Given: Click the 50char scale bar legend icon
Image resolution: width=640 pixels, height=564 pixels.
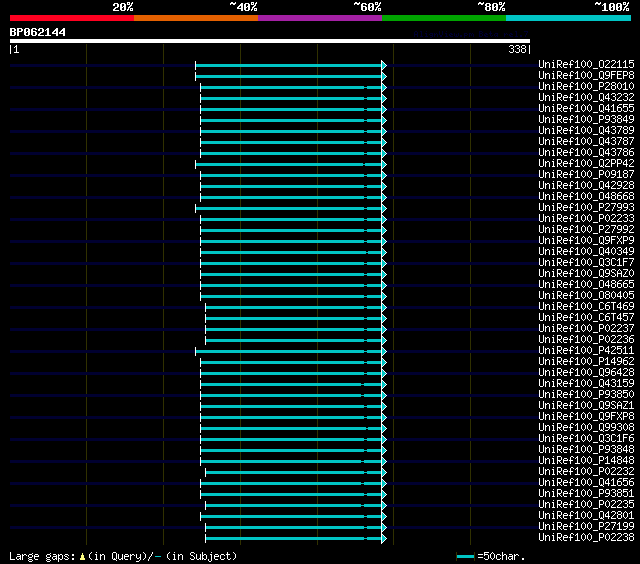Looking at the screenshot, I should click(x=465, y=556).
